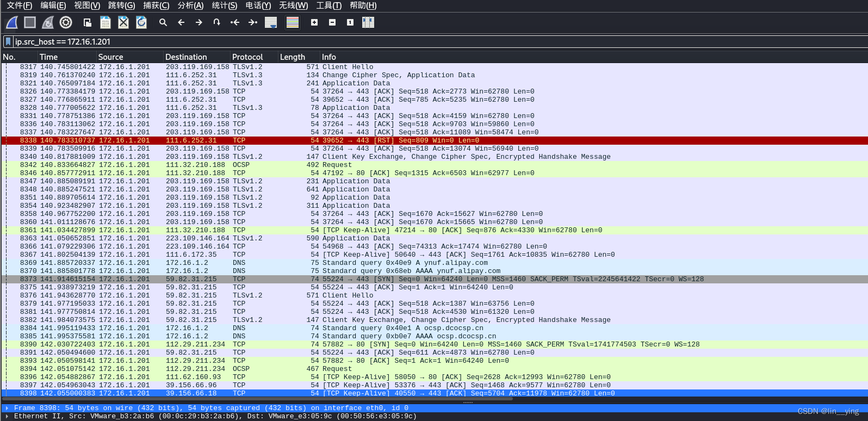Select the gray SYN packet 8373
The width and height of the screenshot is (868, 421).
pos(434,279)
